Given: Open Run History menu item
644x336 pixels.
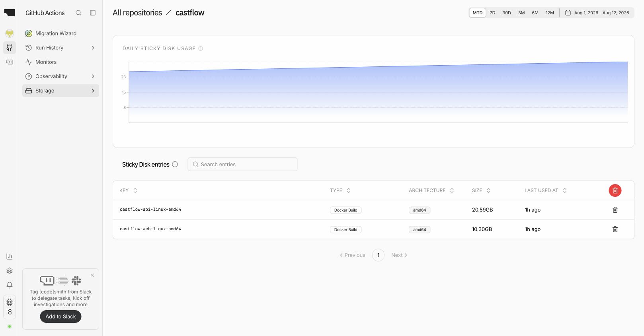Looking at the screenshot, I should (60, 48).
